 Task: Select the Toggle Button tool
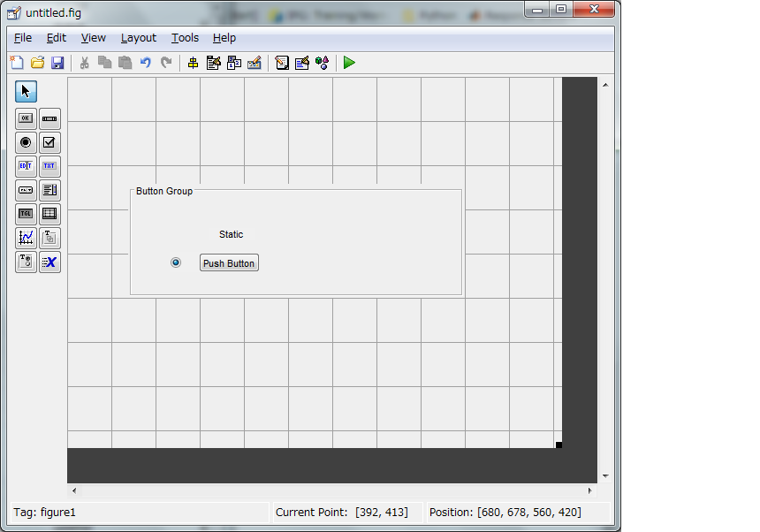(26, 213)
